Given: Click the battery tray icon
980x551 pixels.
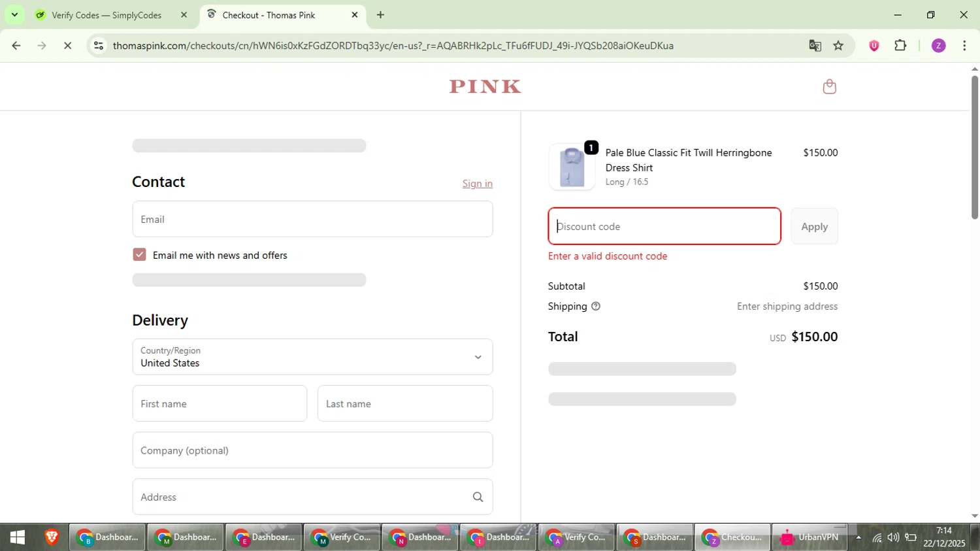Looking at the screenshot, I should pos(910,537).
